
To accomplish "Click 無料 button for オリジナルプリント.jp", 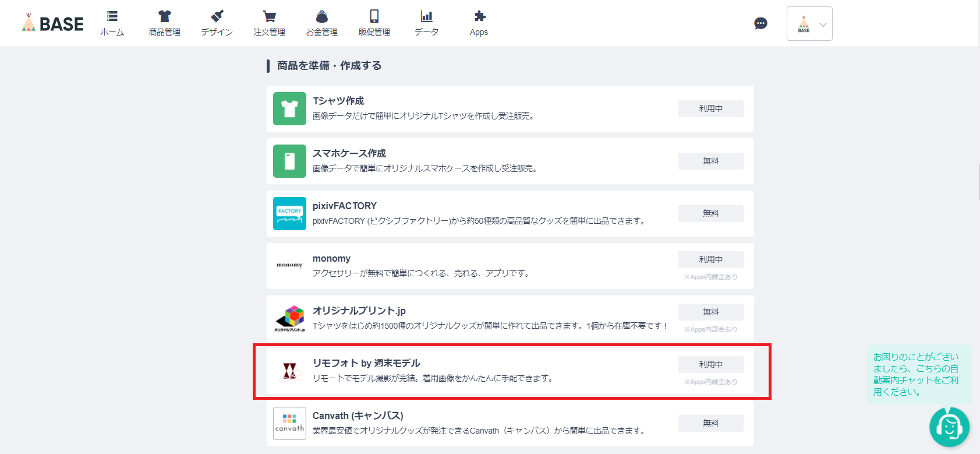I will [711, 312].
